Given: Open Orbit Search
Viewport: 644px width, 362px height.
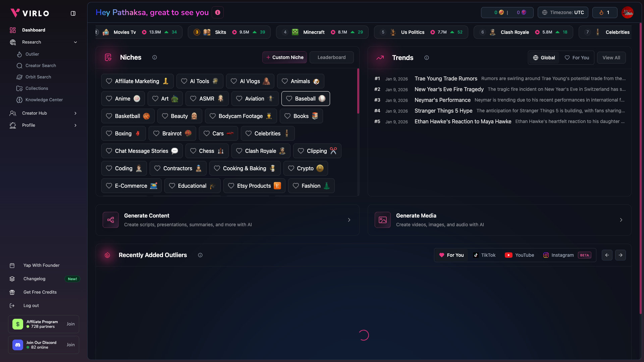Looking at the screenshot, I should click(x=38, y=77).
